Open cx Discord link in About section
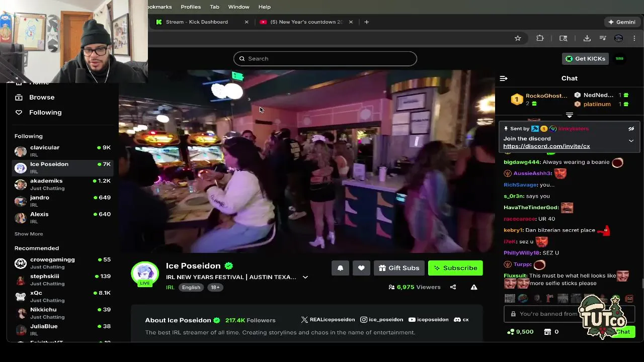Screen dimensions: 644x362 click(x=461, y=320)
